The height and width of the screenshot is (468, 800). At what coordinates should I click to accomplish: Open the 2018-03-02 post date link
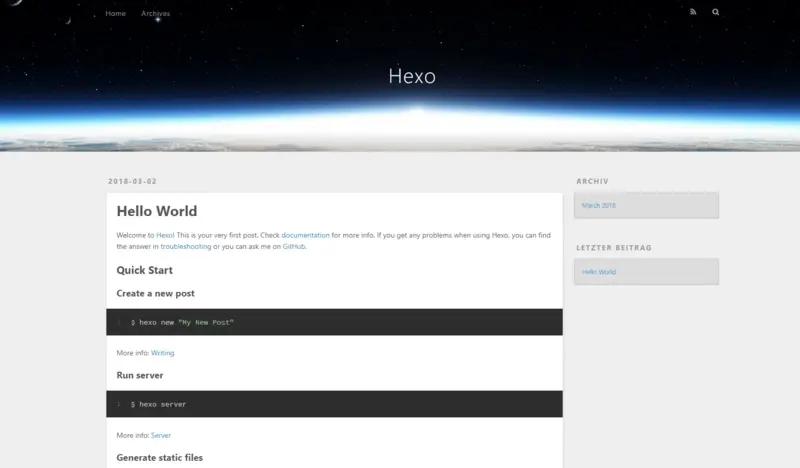pos(132,181)
